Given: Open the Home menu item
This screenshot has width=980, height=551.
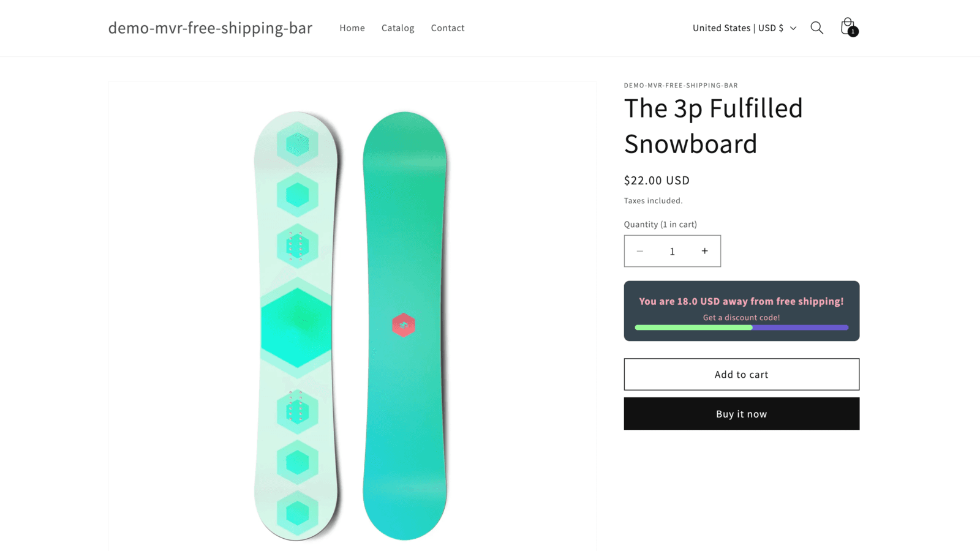Looking at the screenshot, I should point(352,28).
